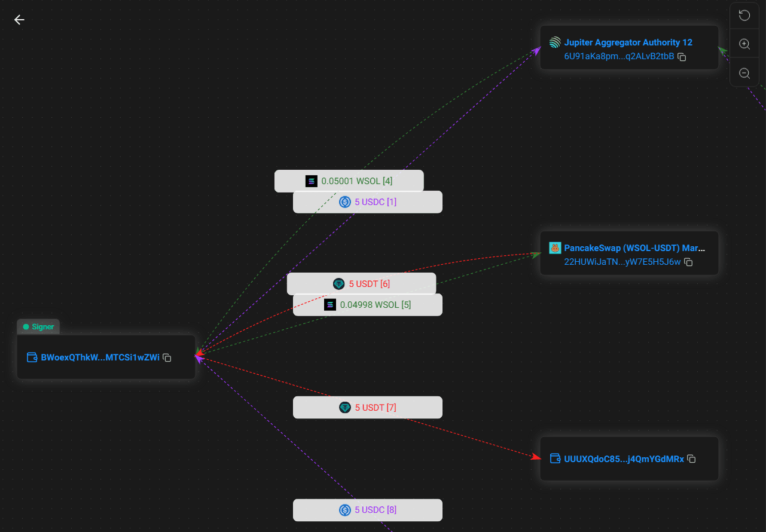Viewport: 766px width, 532px height.
Task: Open the address 22HUWiJaTN...yW7E5H5J6w
Action: [x=622, y=262]
